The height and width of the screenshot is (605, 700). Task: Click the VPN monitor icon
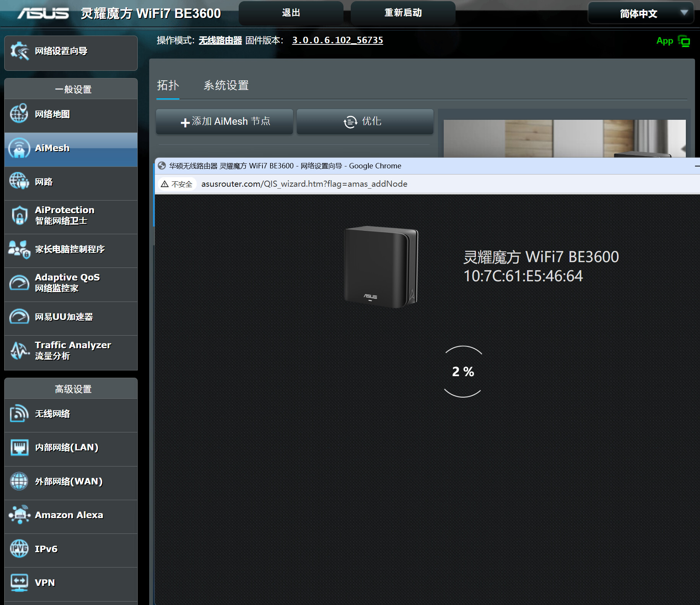click(x=19, y=582)
